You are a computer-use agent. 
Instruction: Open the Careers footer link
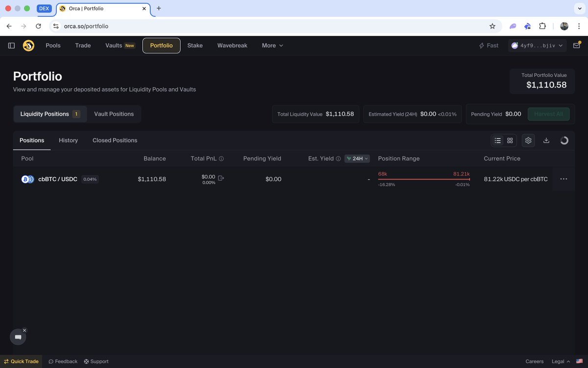coord(535,362)
